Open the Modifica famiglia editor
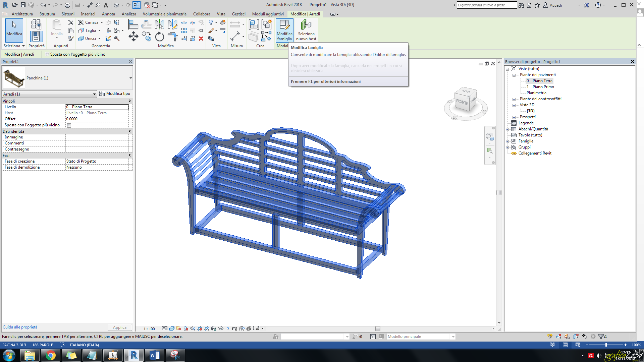The height and width of the screenshot is (362, 644). point(284,30)
